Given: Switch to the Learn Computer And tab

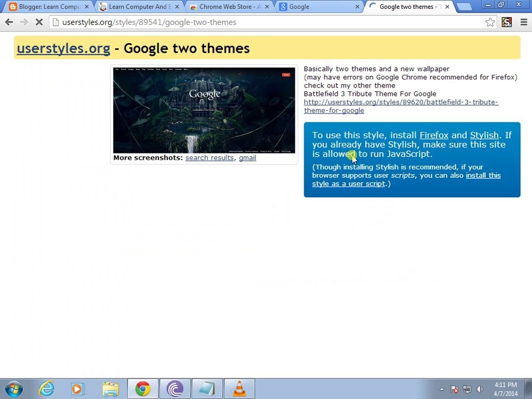Looking at the screenshot, I should point(139,7).
